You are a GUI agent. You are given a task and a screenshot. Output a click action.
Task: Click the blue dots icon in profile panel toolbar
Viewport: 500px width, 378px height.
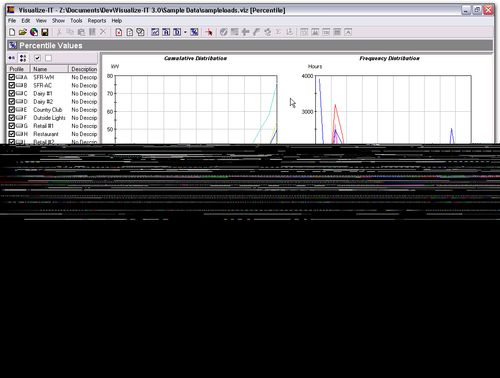point(12,58)
